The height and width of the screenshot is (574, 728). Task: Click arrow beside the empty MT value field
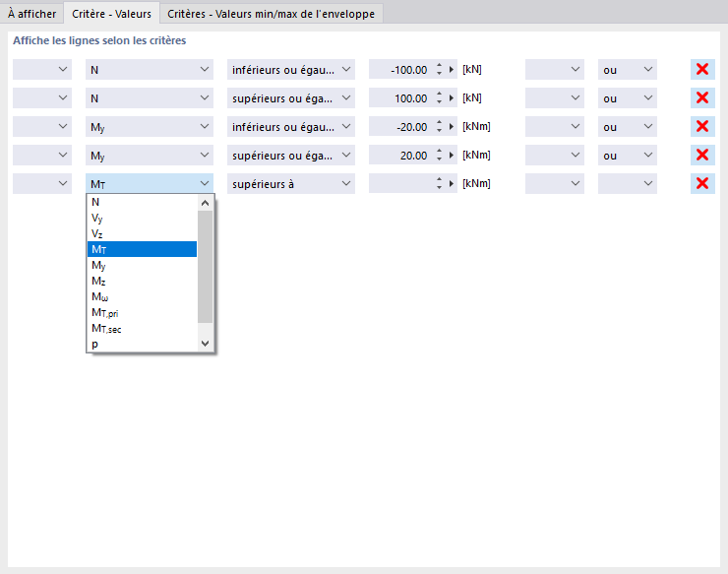tap(453, 184)
